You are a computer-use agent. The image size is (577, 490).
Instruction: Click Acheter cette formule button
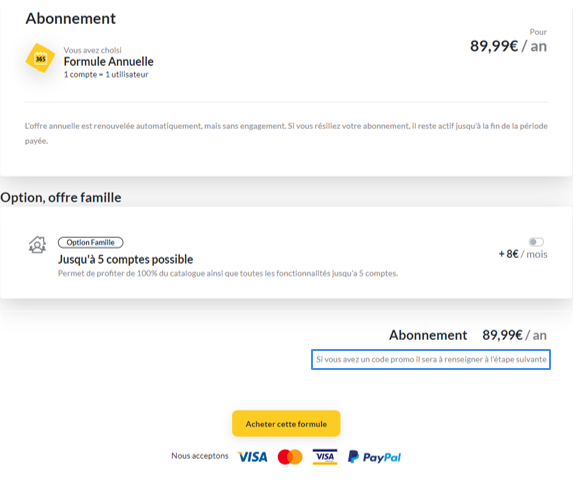[286, 424]
